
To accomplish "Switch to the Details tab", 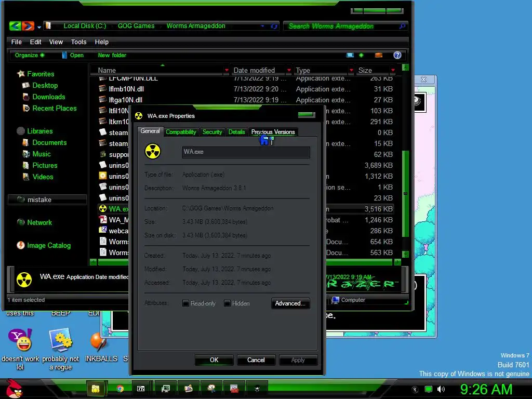I will (236, 131).
